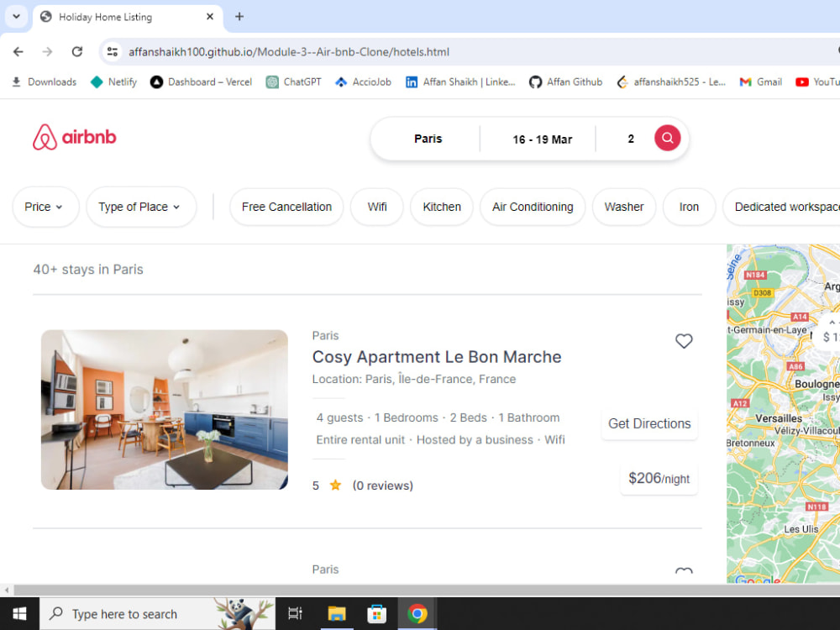
Task: Toggle the Air Conditioning filter
Action: tap(533, 207)
